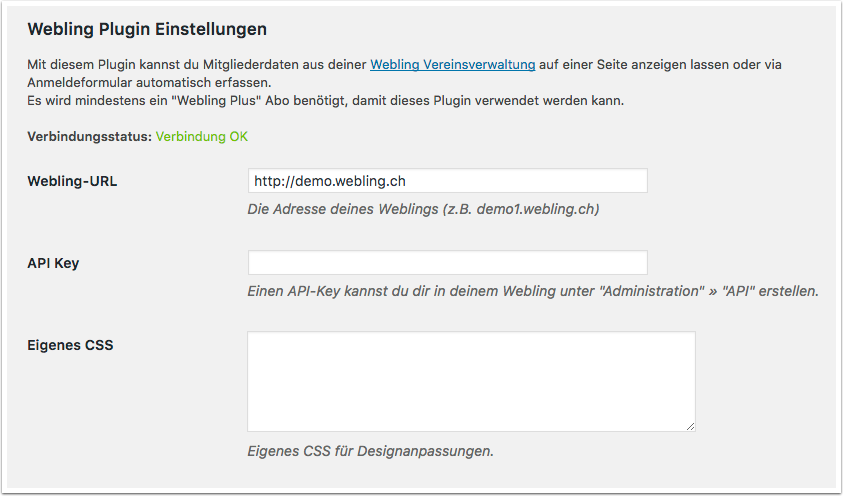The width and height of the screenshot is (843, 496).
Task: Click the Verbindung OK status text
Action: coord(202,136)
